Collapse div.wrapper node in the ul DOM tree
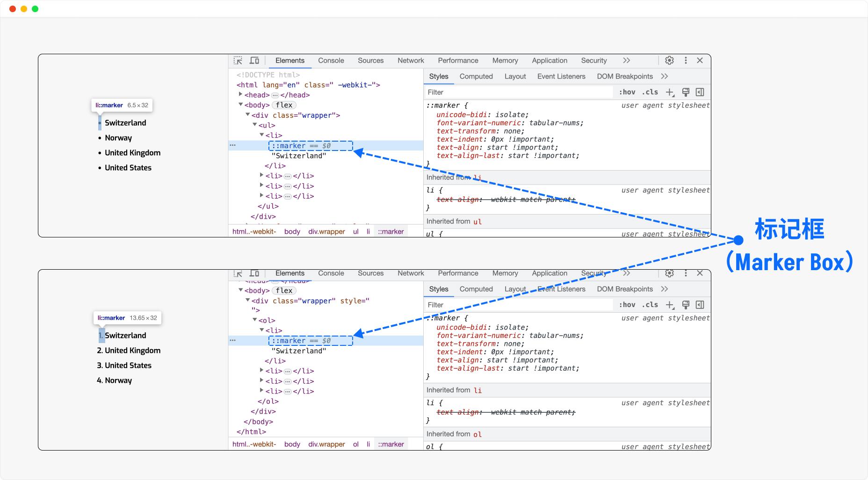Viewport: 868px width, 480px height. tap(248, 115)
